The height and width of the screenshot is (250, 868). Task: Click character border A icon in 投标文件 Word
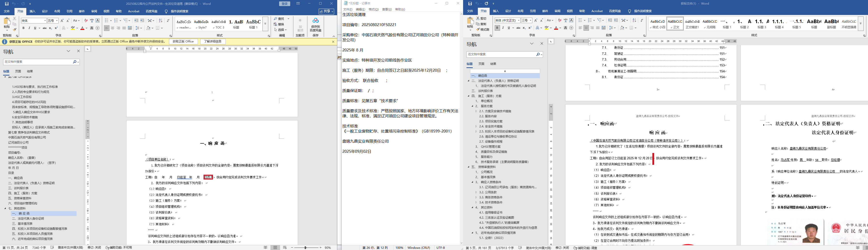click(x=571, y=21)
